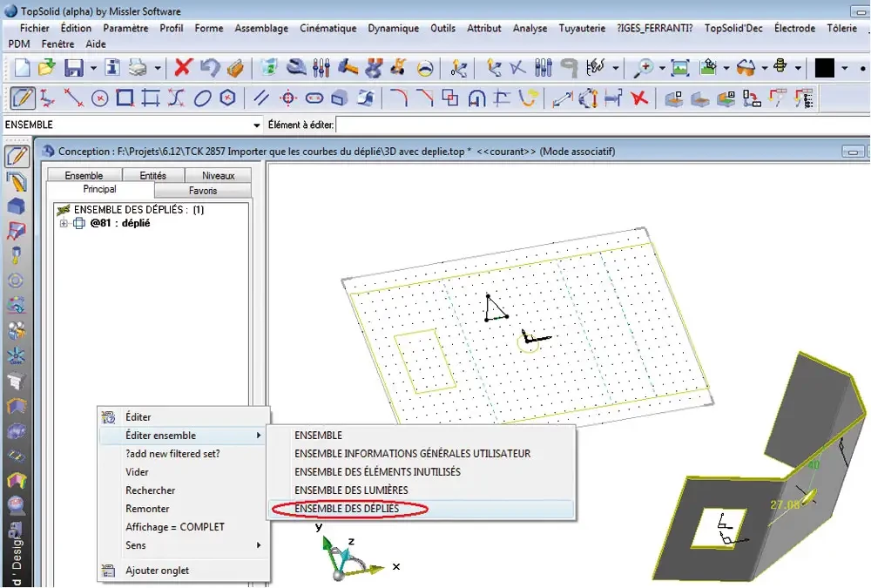The width and height of the screenshot is (871, 588).
Task: Open the ENSEMBLE combo box dropdown
Action: [x=256, y=125]
